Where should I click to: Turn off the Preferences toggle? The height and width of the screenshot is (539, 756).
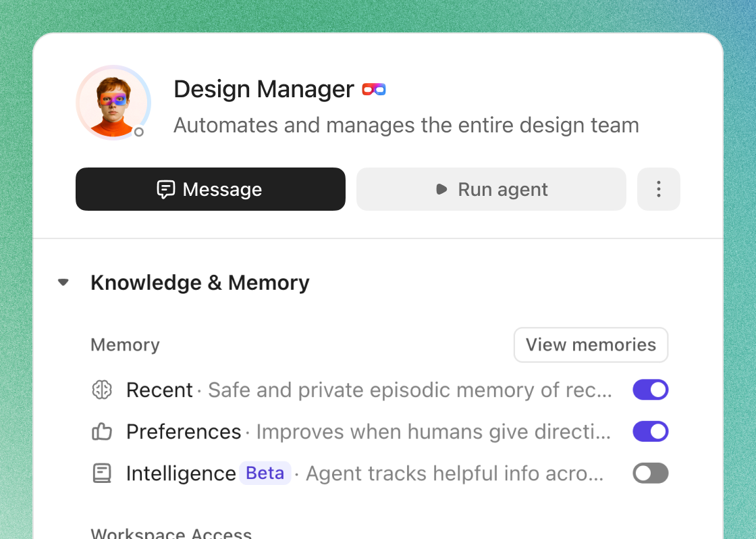pos(650,432)
